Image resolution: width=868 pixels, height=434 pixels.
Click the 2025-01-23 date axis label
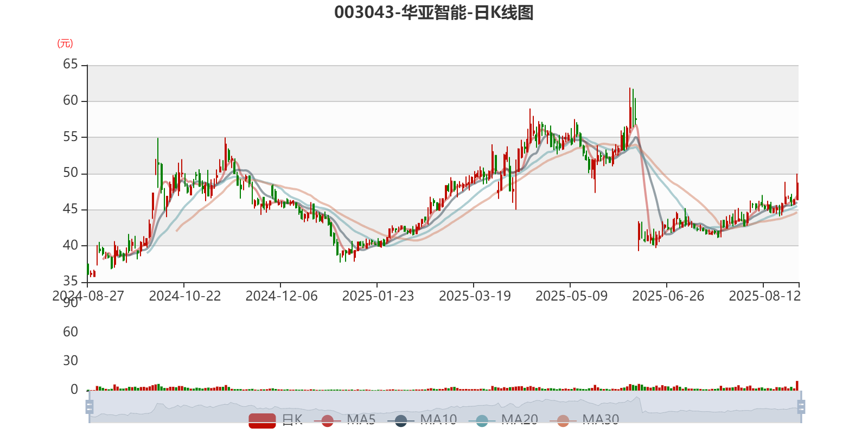click(378, 296)
